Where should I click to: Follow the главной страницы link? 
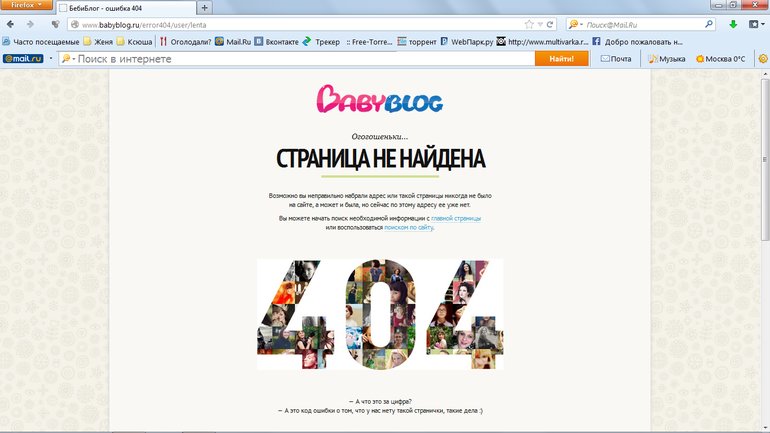click(456, 218)
